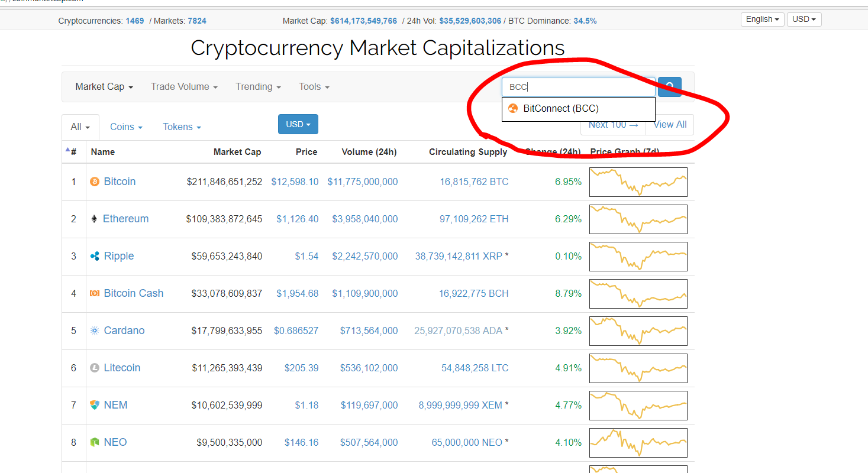The height and width of the screenshot is (473, 868).
Task: Click NEO supply 65,000,000 NEO
Action: [x=467, y=442]
